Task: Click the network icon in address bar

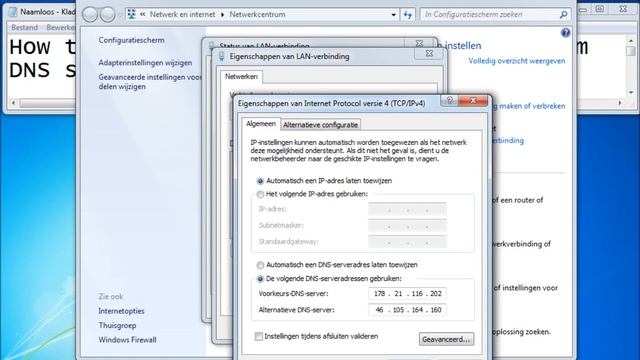Action: point(131,14)
